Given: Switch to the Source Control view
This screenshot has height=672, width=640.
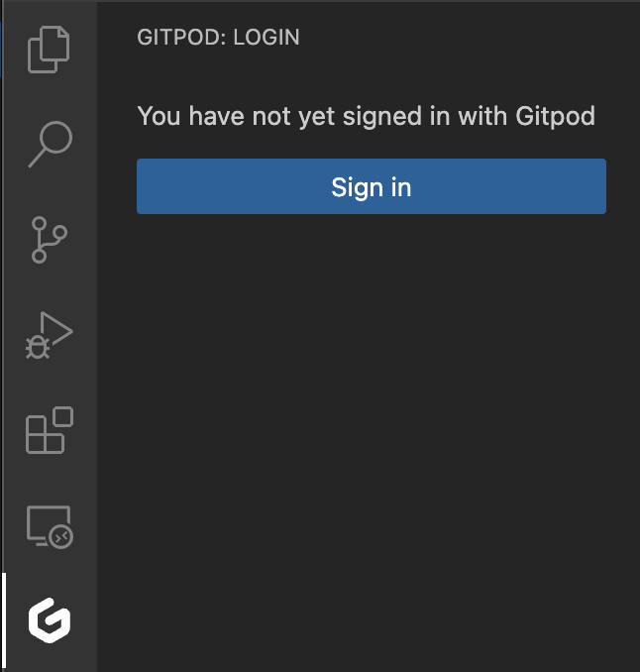Looking at the screenshot, I should click(x=49, y=240).
